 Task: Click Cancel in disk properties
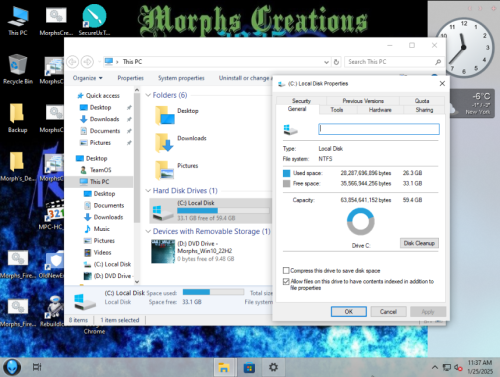[388, 311]
